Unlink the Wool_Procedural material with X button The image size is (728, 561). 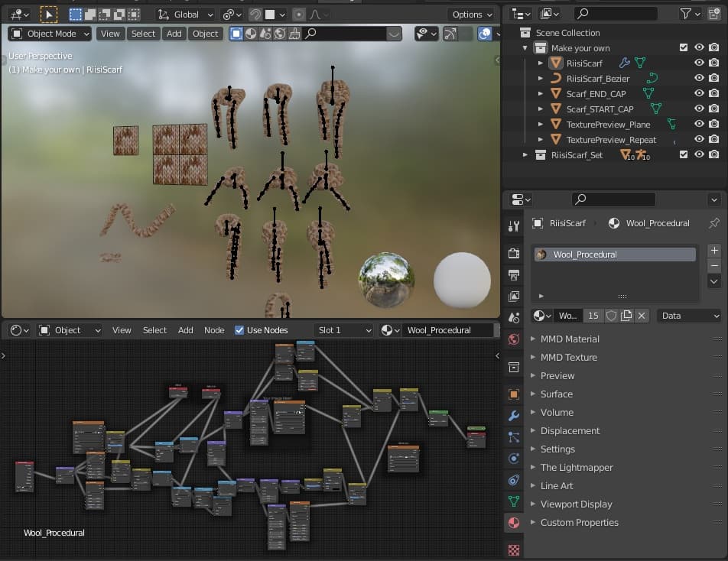(x=642, y=316)
